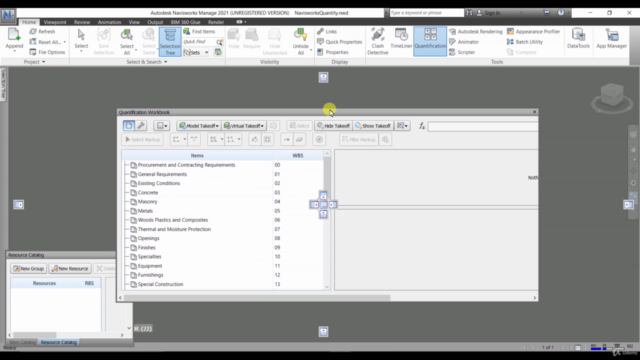Viewport: 640px width, 360px height.
Task: Select Procurement and Contracting Requirements row
Action: [223, 165]
